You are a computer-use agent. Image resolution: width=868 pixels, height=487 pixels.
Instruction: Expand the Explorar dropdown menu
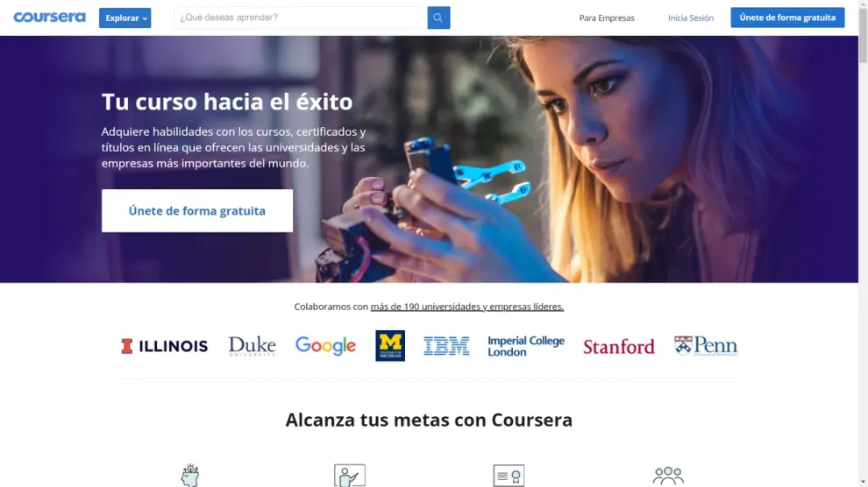[x=125, y=18]
